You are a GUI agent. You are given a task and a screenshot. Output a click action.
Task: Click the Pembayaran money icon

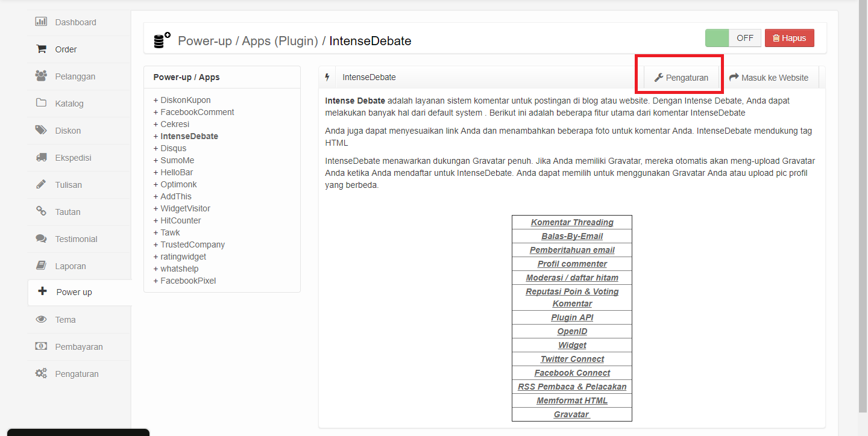click(x=41, y=346)
